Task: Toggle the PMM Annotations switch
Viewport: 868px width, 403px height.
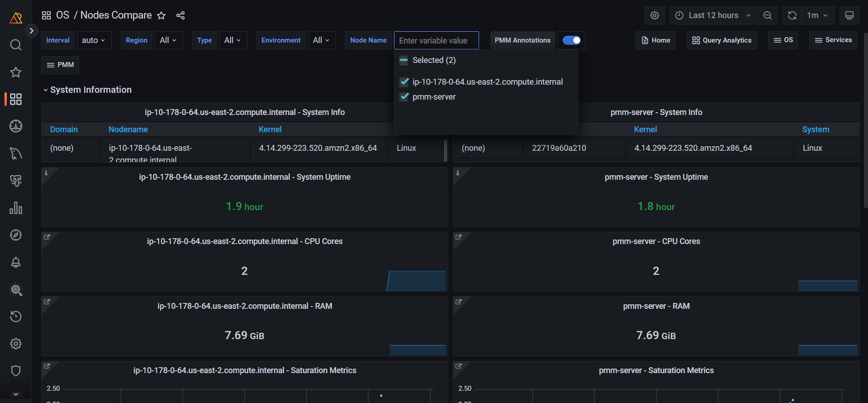Action: pyautogui.click(x=571, y=40)
